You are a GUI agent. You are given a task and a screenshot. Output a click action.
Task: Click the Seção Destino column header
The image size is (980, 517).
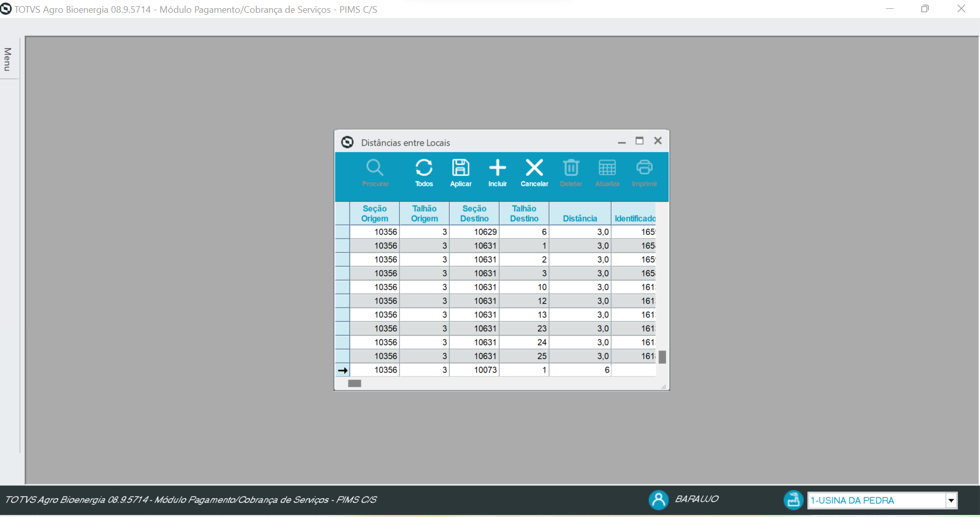(x=474, y=214)
